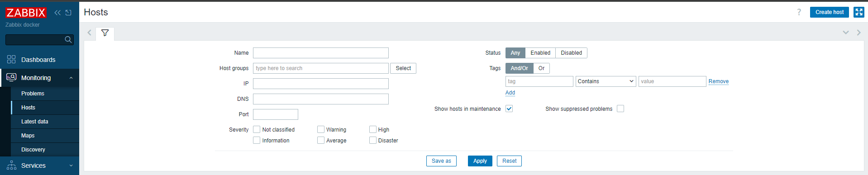The width and height of the screenshot is (868, 175).
Task: Click the Dashboards grid icon
Action: 11,59
